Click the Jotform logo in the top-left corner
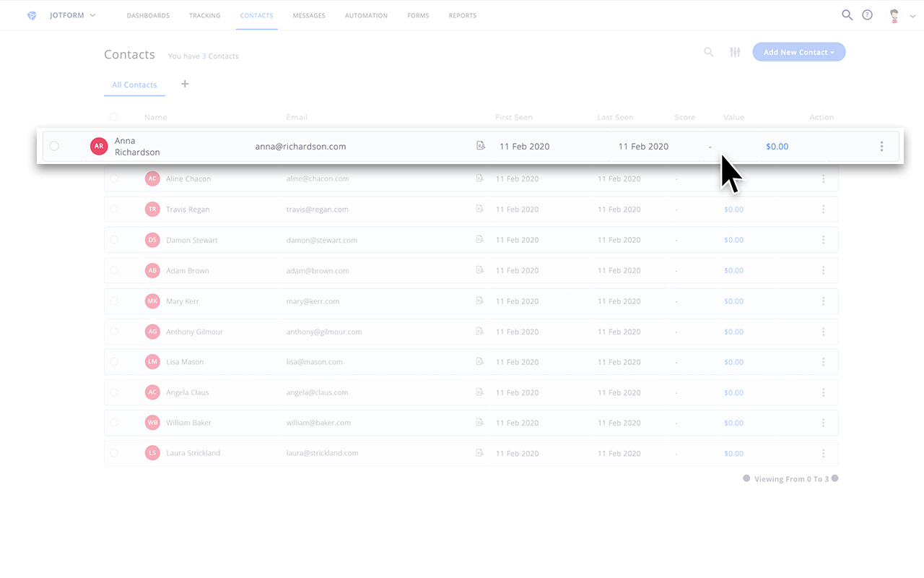 32,14
